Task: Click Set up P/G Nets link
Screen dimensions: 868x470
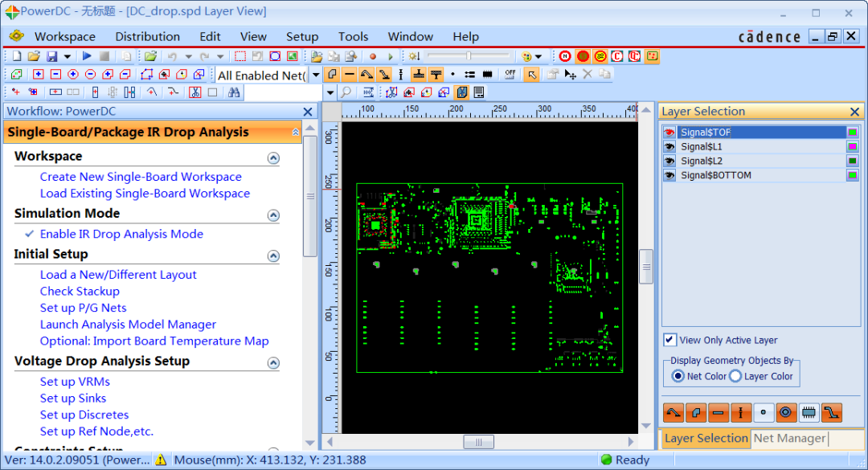Action: coord(83,308)
